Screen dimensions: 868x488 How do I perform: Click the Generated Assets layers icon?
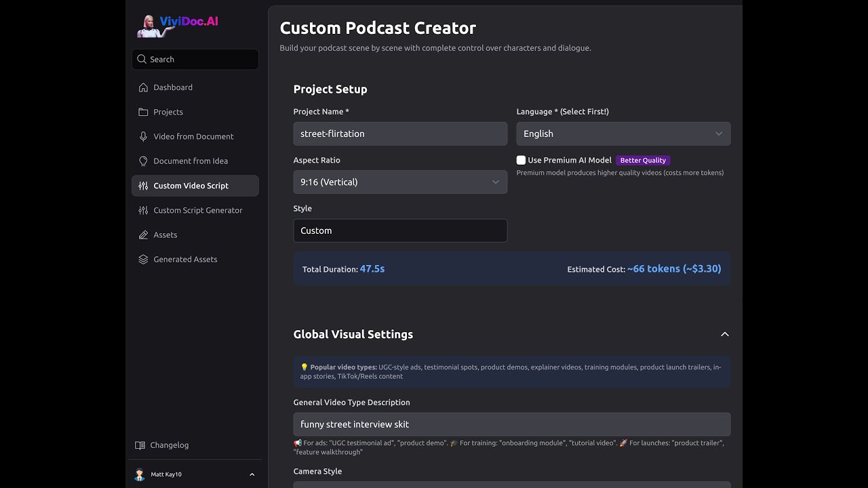pyautogui.click(x=143, y=259)
